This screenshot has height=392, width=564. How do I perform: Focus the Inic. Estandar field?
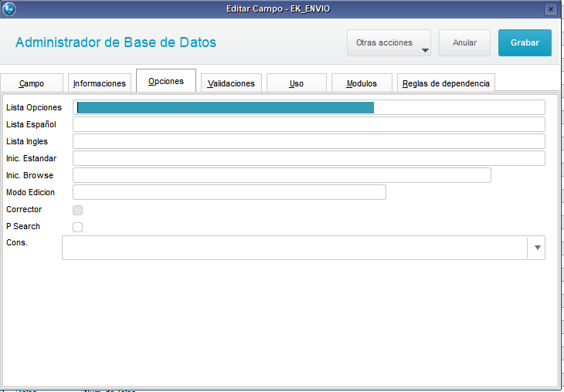point(309,158)
